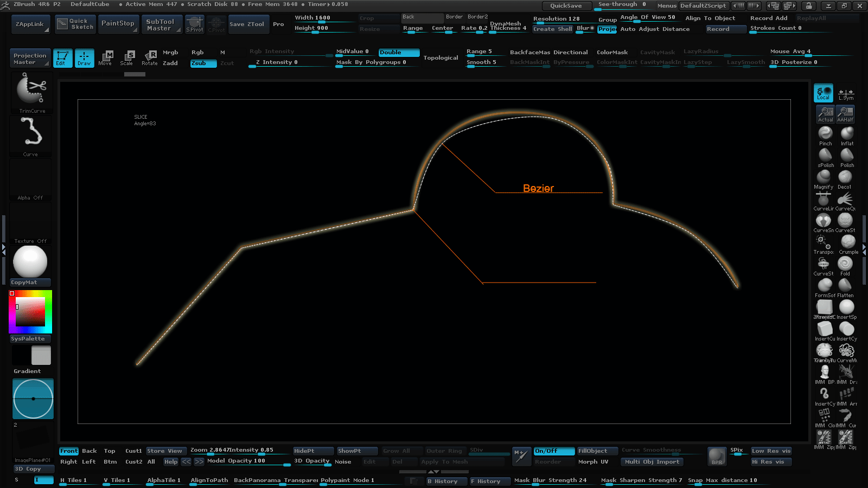
Task: Open the Alpha Off selector
Action: click(x=30, y=181)
